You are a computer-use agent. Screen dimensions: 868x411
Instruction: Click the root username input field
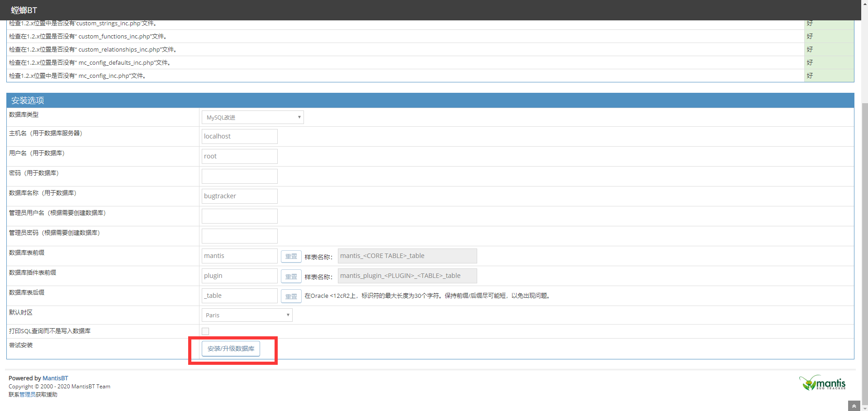239,156
